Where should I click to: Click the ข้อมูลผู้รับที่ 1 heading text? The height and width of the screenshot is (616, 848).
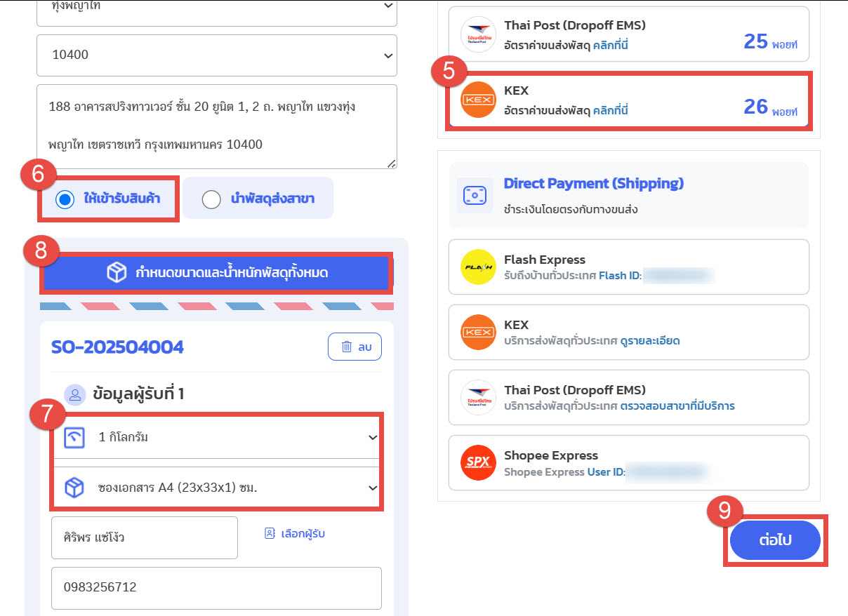(x=138, y=394)
